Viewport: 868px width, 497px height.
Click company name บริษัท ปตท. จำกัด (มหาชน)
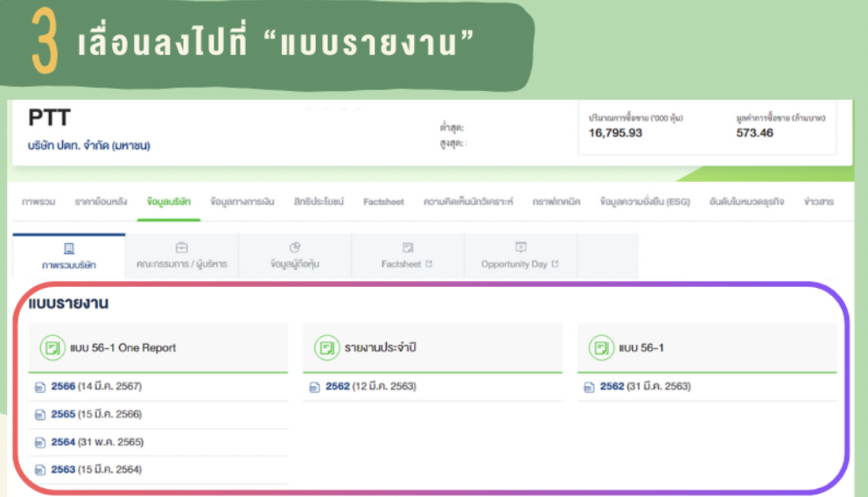click(x=89, y=145)
